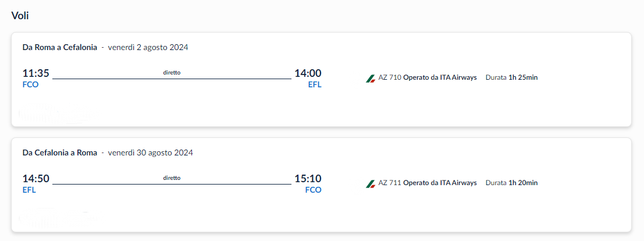Viewport: 644px width, 241px height.
Task: Click the 'Da Roma a Cefalonia' heading
Action: [60, 47]
